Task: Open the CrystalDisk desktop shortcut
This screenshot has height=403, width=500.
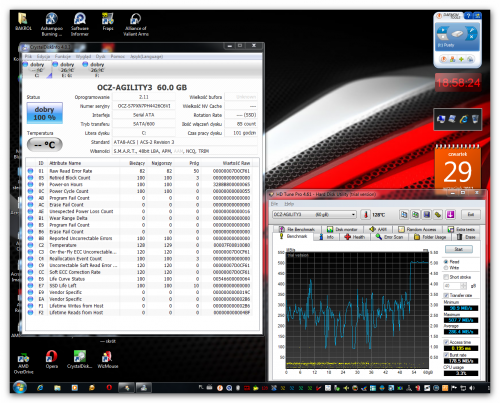Action: [x=79, y=360]
